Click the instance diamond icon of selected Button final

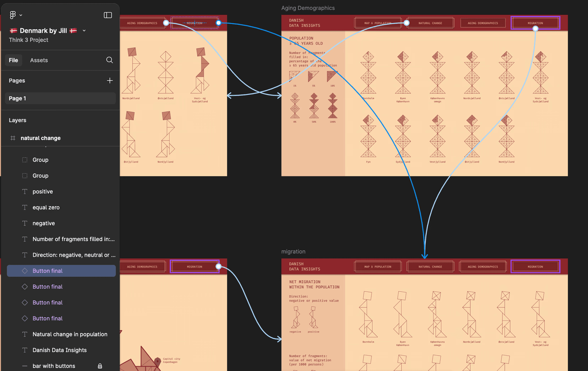coord(25,271)
